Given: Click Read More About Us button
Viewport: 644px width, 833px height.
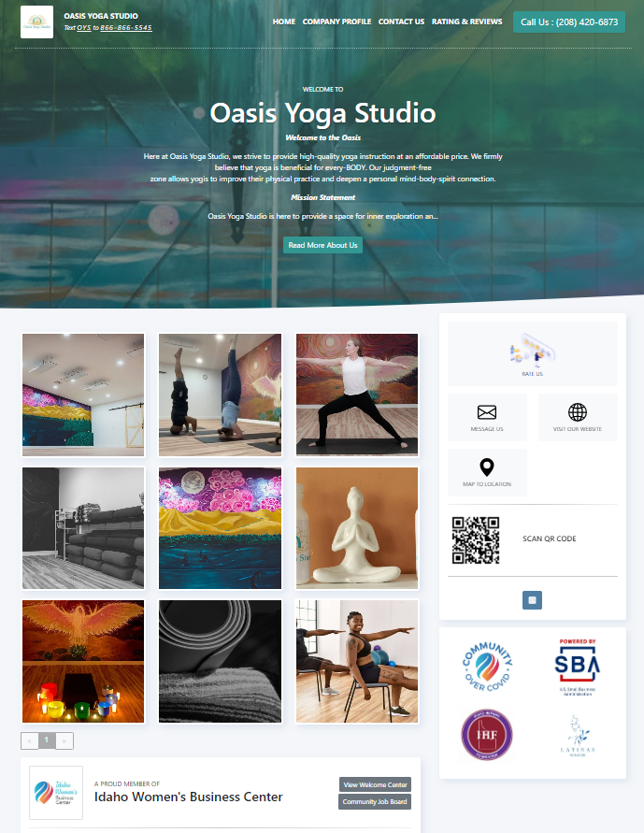Looking at the screenshot, I should (322, 245).
